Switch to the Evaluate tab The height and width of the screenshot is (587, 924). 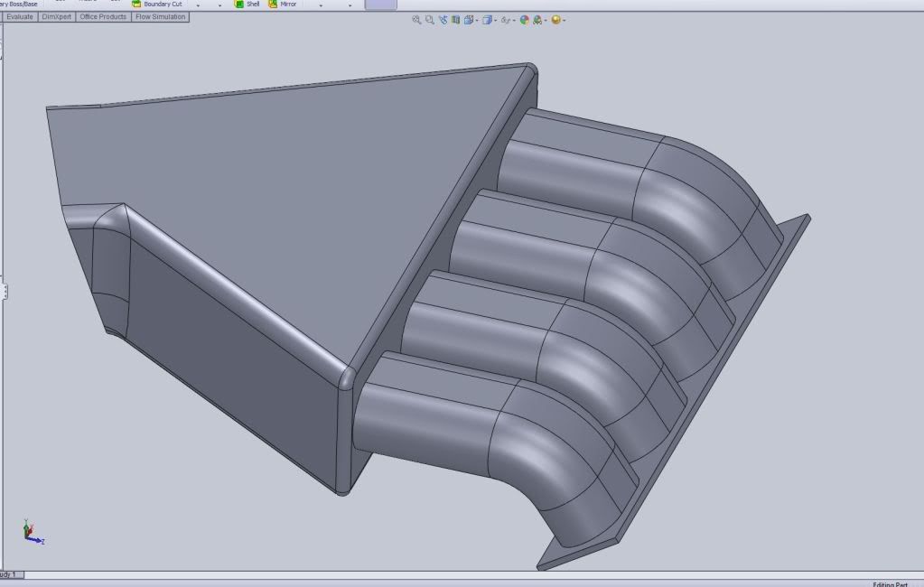[x=20, y=17]
